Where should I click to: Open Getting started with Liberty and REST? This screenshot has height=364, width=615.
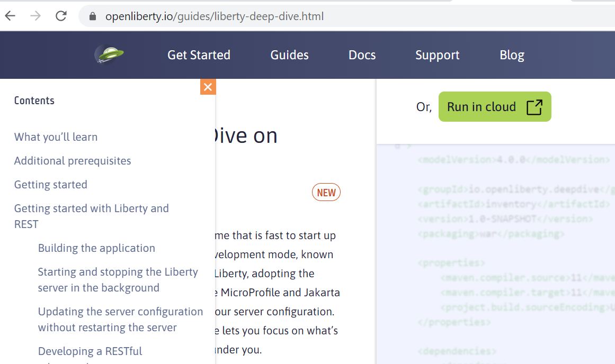92,216
